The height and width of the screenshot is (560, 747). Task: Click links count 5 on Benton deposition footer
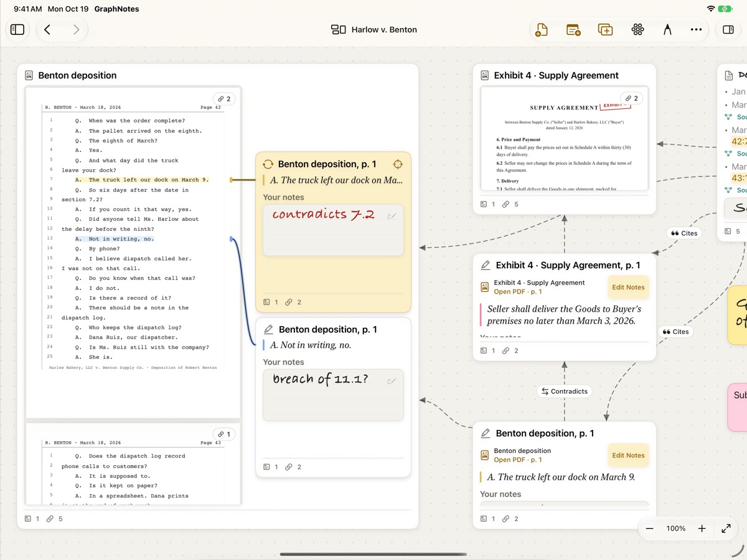pos(54,519)
